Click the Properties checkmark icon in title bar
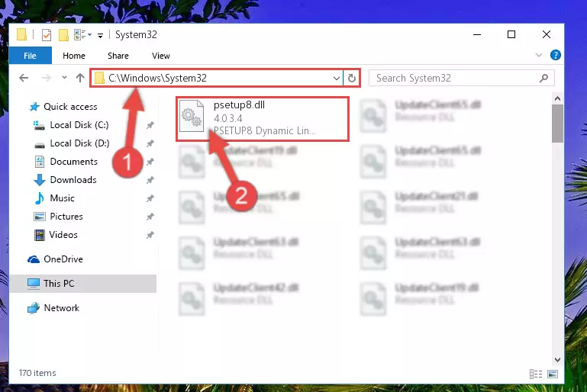587x392 pixels. tap(47, 35)
